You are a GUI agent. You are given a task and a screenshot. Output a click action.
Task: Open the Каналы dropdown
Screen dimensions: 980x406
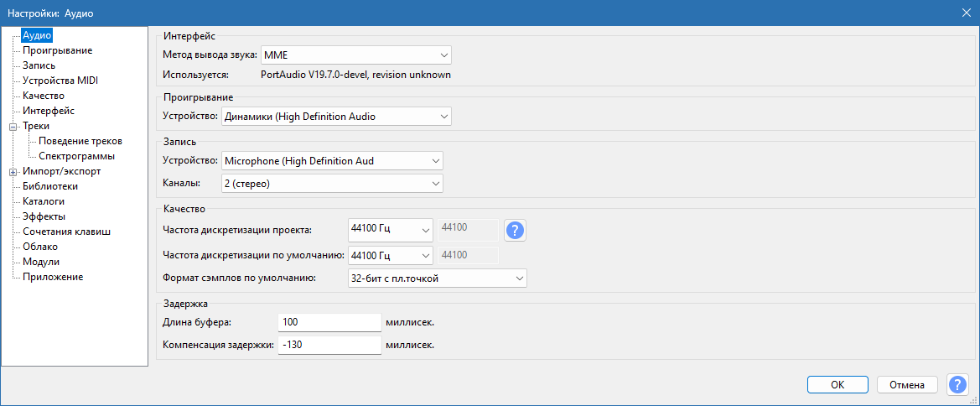(x=333, y=184)
